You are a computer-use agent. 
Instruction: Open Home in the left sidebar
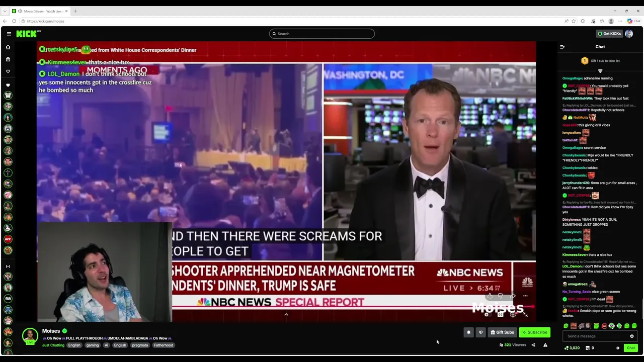(8, 47)
